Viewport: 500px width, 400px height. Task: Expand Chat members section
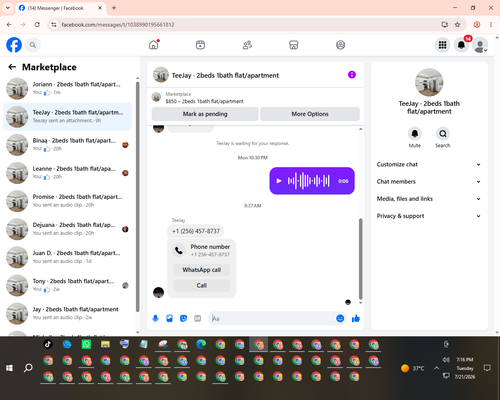(429, 182)
